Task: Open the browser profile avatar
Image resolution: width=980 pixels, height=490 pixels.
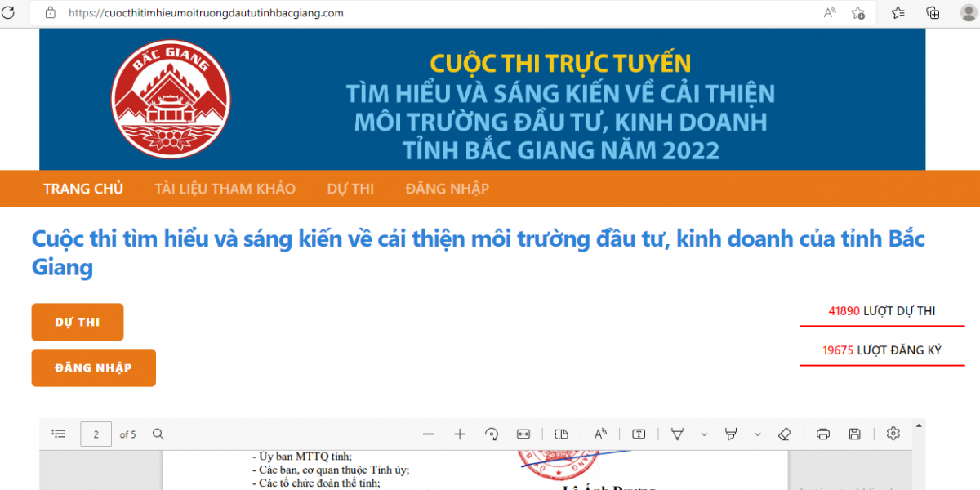Action: click(969, 12)
